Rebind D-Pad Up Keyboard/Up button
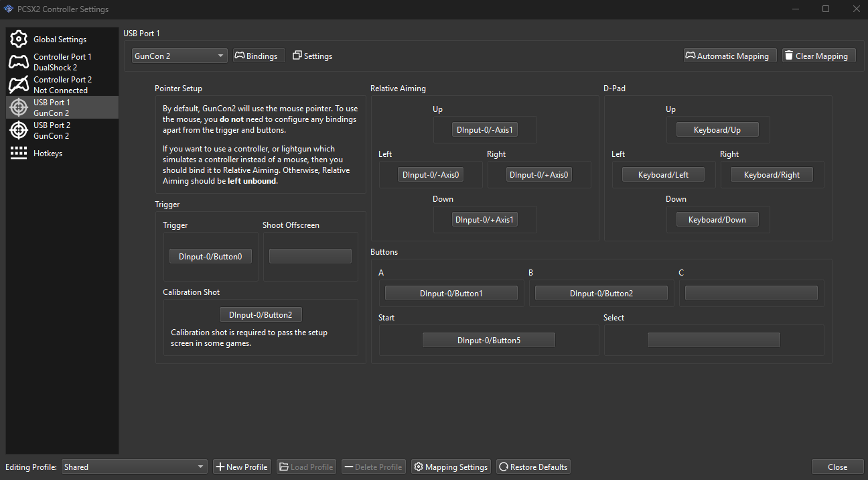This screenshot has height=480, width=868. pyautogui.click(x=717, y=130)
